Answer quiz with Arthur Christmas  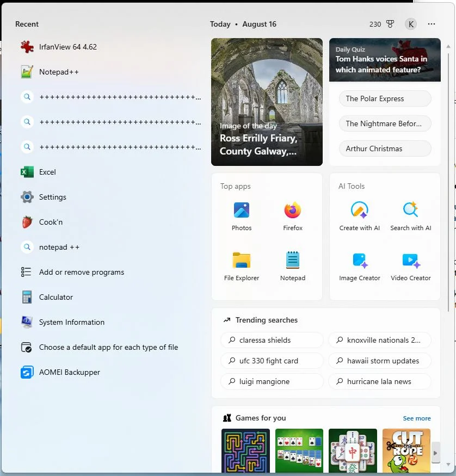[x=385, y=149]
